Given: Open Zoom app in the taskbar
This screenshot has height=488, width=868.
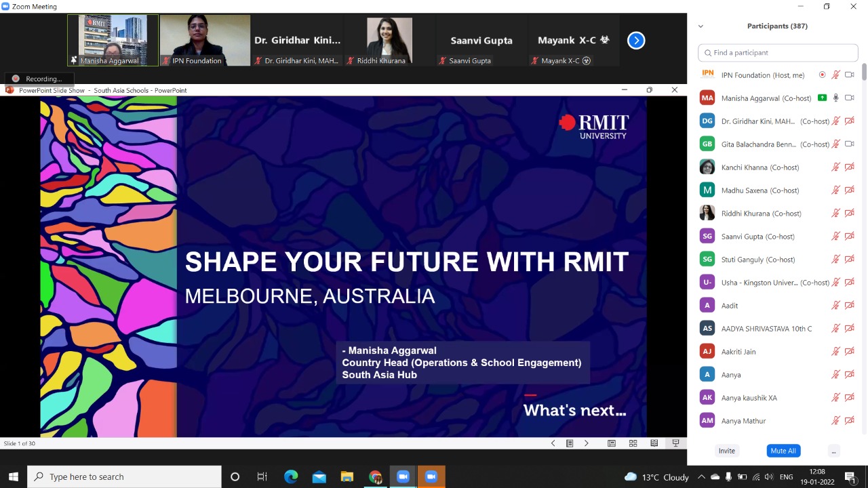Looking at the screenshot, I should [403, 476].
